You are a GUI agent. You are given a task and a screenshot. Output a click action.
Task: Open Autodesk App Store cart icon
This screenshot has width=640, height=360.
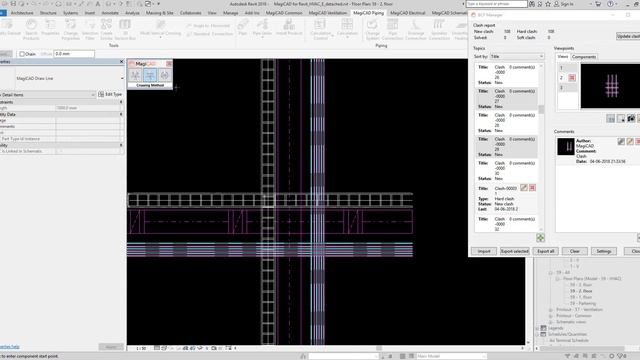pos(598,4)
